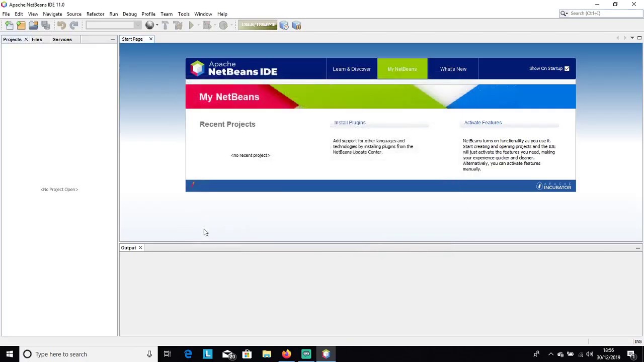
Task: Click the Profile Project icon
Action: click(223, 25)
